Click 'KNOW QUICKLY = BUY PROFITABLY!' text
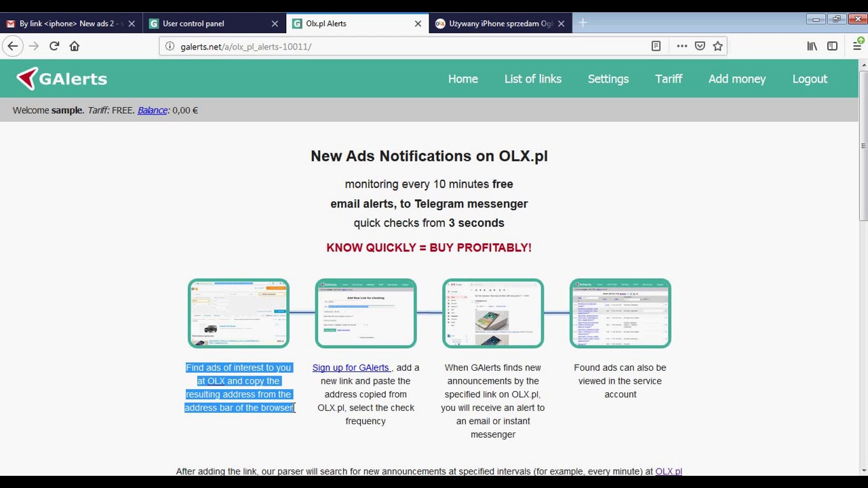The image size is (868, 488). [429, 247]
